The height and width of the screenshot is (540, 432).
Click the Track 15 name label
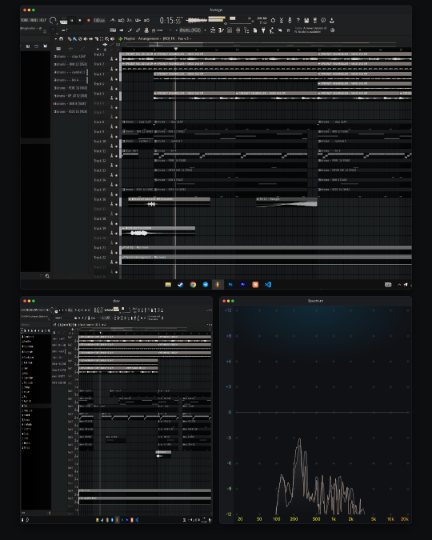click(x=100, y=190)
